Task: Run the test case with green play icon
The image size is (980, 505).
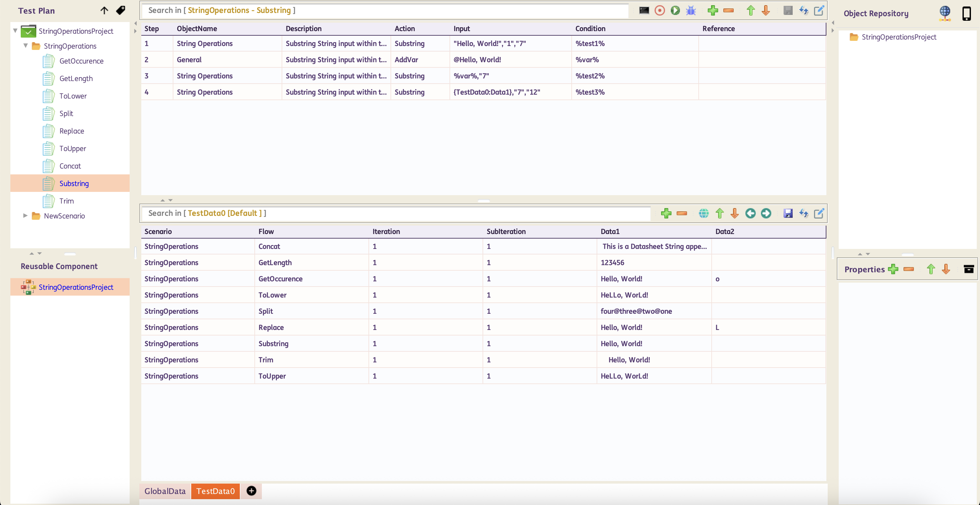Action: 675,10
